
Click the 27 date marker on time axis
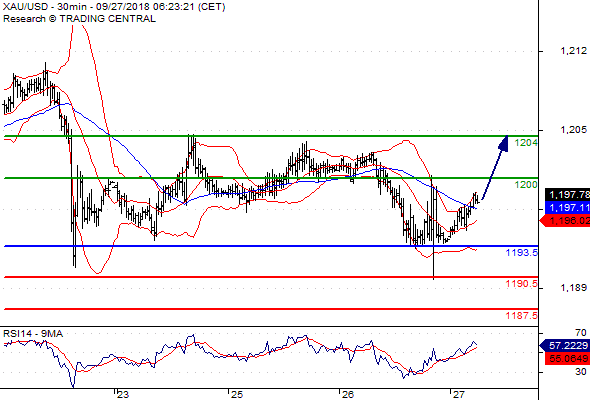tap(459, 394)
